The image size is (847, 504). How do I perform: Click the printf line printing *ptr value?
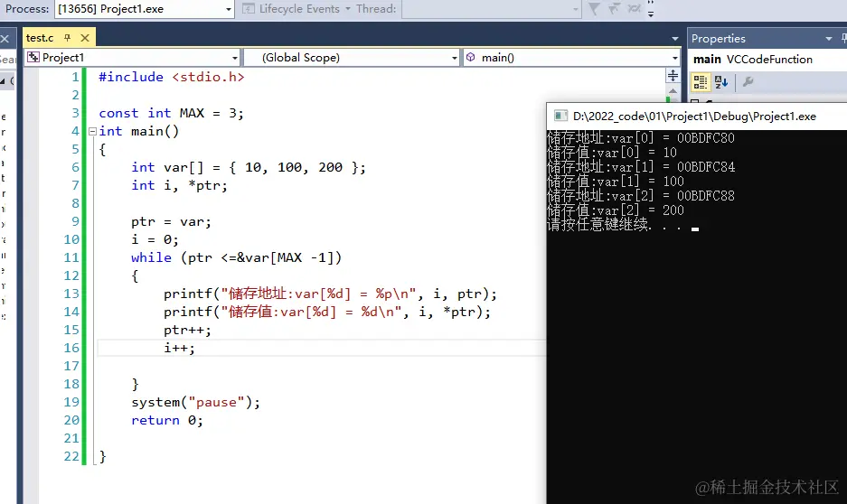(x=327, y=312)
